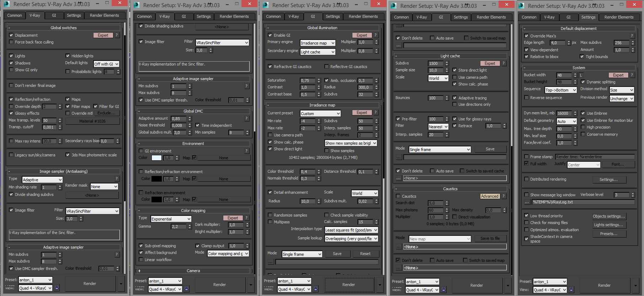The height and width of the screenshot is (296, 644).
Task: Click the ... browse button under Light cache Mode
Action: tap(399, 157)
